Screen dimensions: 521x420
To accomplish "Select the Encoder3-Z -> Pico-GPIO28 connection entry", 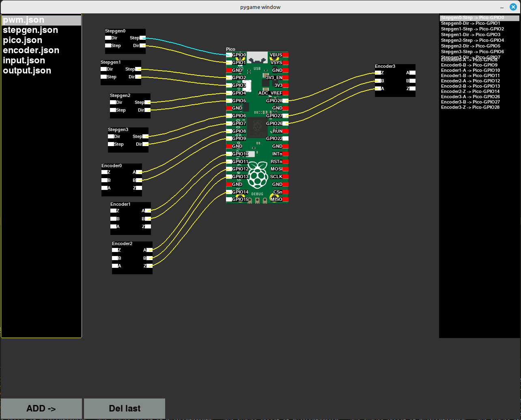I will pos(470,107).
